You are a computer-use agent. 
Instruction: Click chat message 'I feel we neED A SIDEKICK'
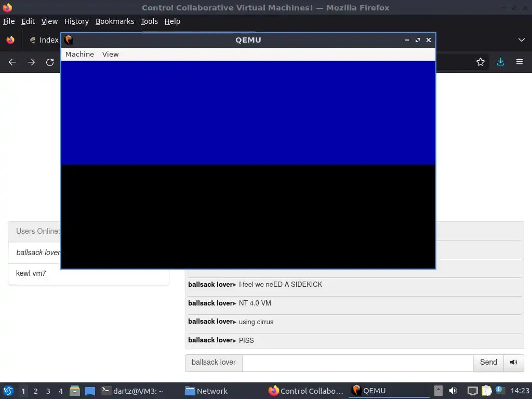[x=280, y=285]
